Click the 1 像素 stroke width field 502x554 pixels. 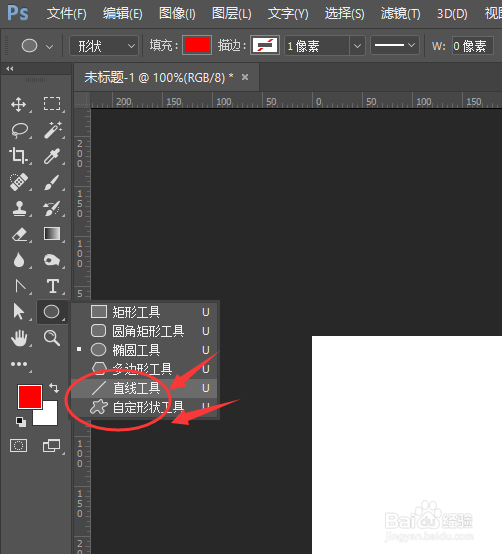click(317, 46)
